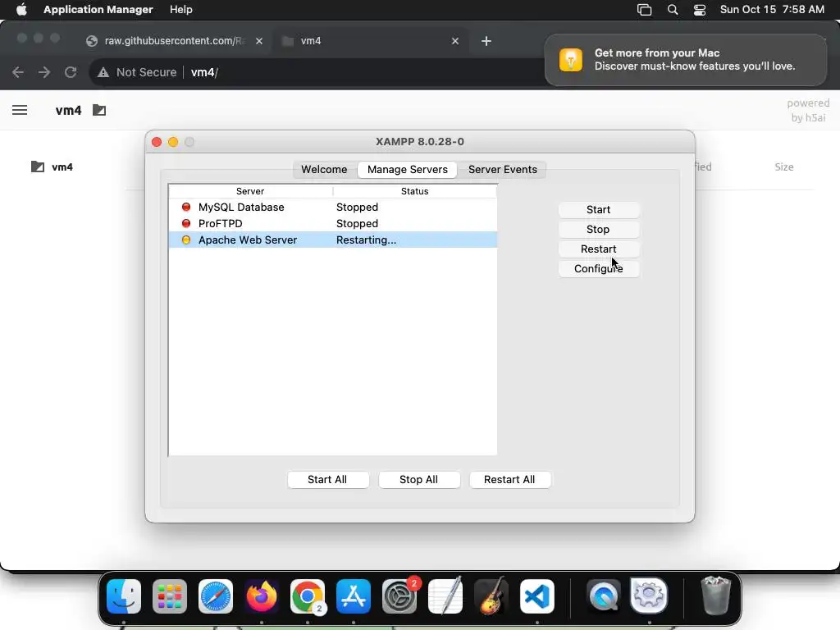Click the Restart button

598,249
